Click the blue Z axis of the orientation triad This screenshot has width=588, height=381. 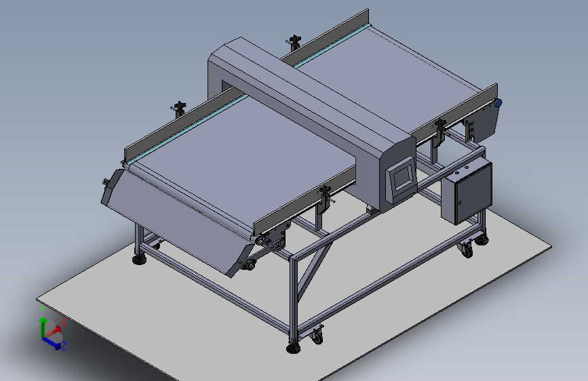(52, 343)
